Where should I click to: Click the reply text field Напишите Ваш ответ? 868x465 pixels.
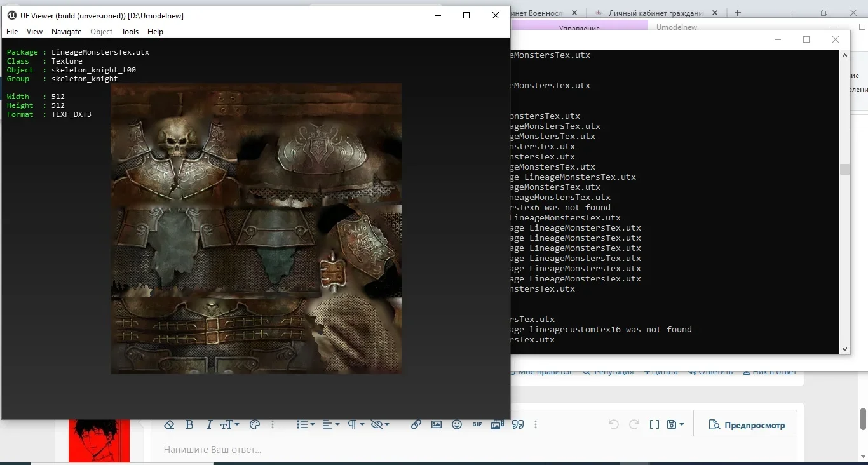tap(473, 450)
